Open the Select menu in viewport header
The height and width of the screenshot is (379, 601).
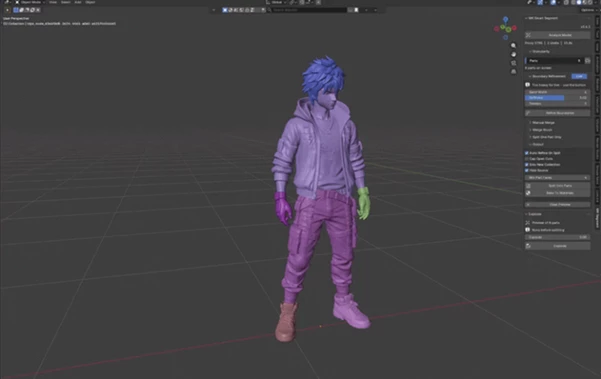[x=66, y=2]
